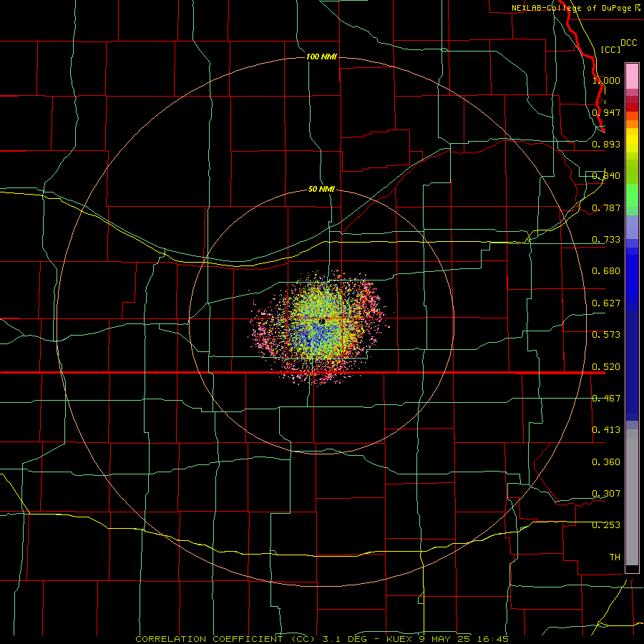Click the 0.413 scale value
The width and height of the screenshot is (644, 644).
click(606, 430)
